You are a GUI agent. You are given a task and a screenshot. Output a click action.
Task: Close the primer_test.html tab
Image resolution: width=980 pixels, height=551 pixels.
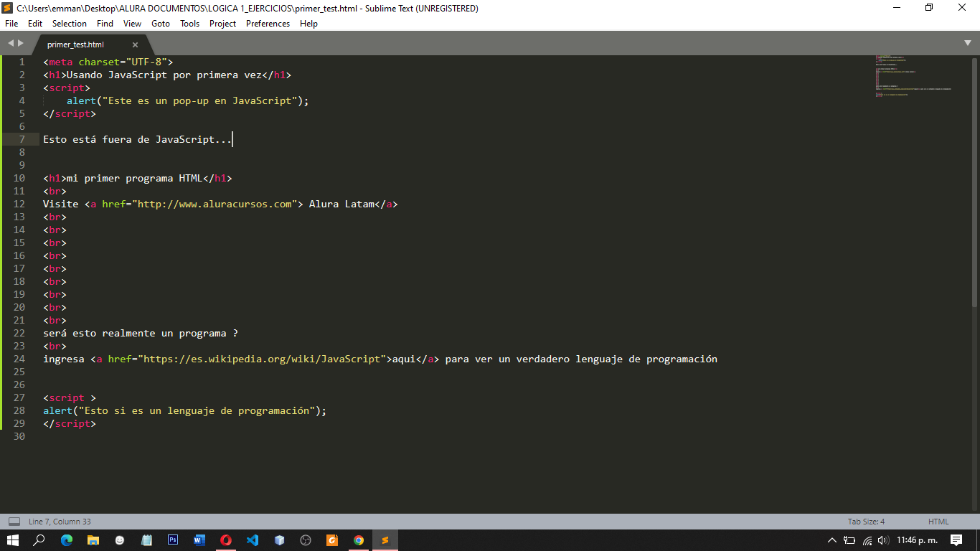pos(135,44)
